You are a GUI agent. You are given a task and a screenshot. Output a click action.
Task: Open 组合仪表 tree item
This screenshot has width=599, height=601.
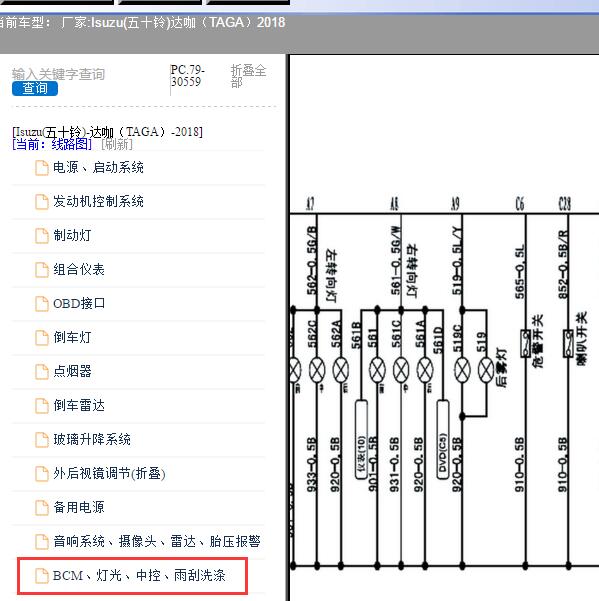(x=79, y=269)
